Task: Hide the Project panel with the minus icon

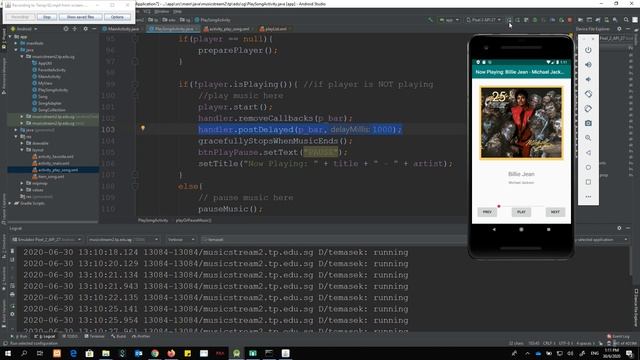Action: (94, 29)
